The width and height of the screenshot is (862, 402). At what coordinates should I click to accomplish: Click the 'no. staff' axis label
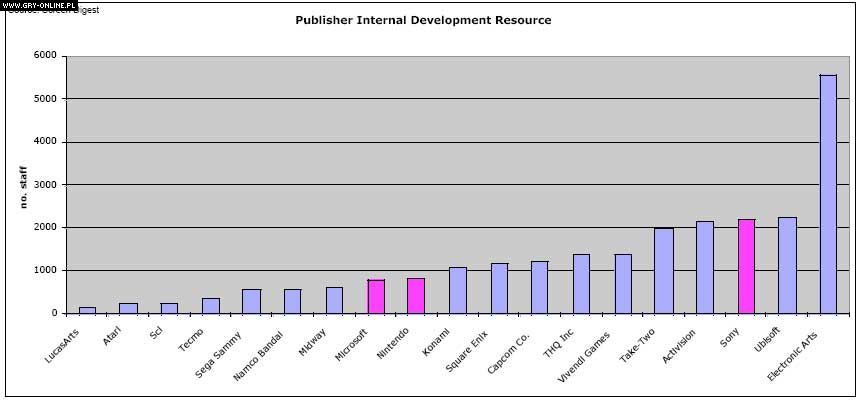pyautogui.click(x=24, y=185)
